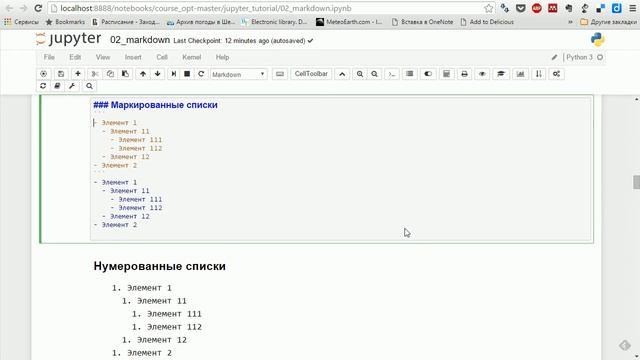Open the Kernel menu
The width and height of the screenshot is (640, 360).
191,57
